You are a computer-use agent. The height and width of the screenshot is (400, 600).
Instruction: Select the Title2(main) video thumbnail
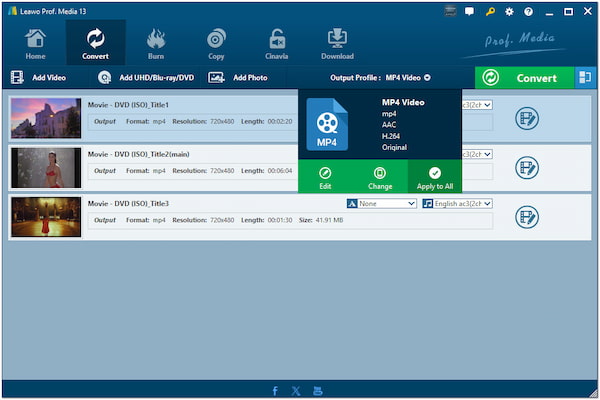[46, 168]
